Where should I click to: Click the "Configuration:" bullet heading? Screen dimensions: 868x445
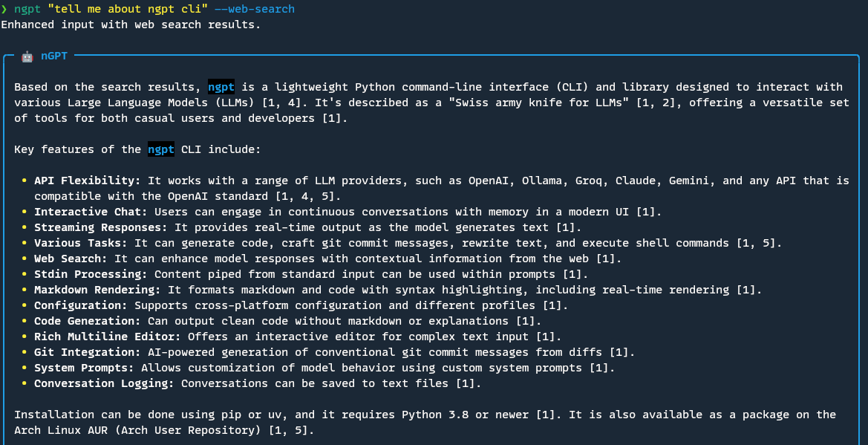82,305
